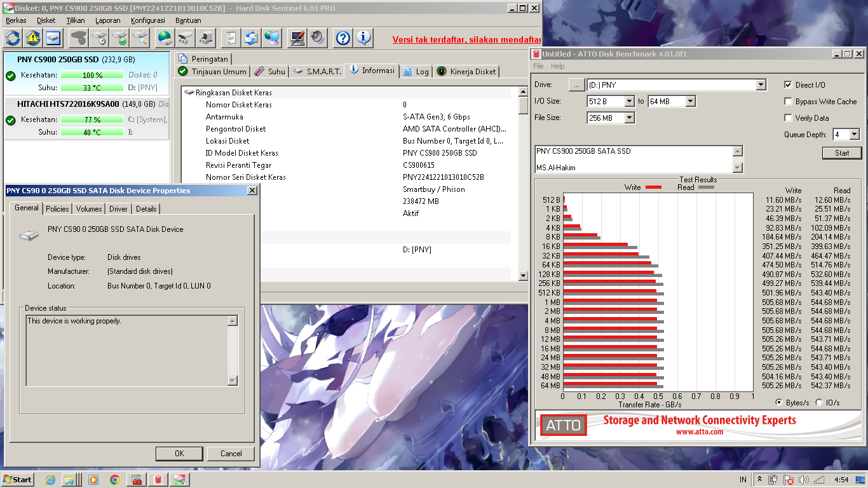Open Windows Media Player from the taskbar
Viewport: 868px width, 488px height.
click(93, 480)
